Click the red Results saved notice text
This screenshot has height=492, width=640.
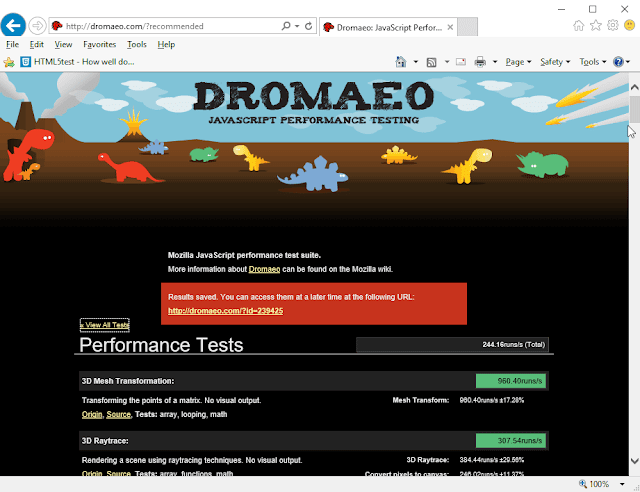click(291, 297)
